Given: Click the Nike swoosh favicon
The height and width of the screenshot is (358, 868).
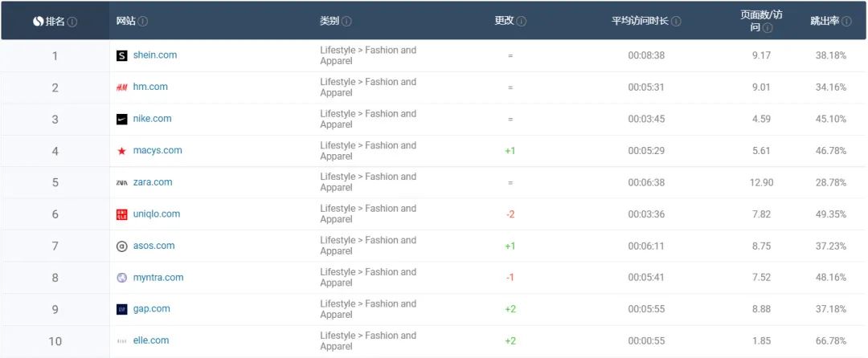Looking at the screenshot, I should point(122,119).
